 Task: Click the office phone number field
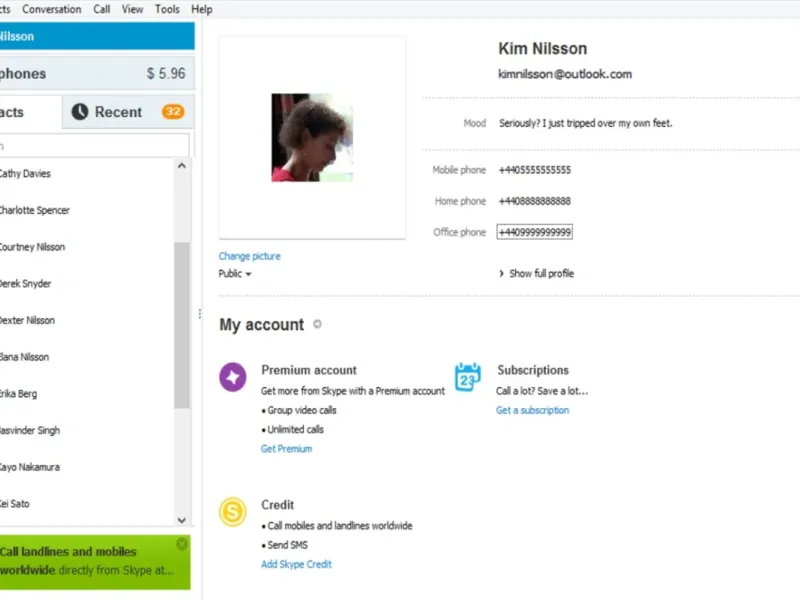click(535, 232)
